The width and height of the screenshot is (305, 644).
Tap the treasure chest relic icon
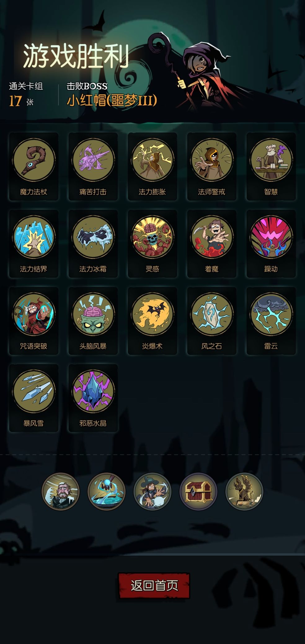pos(198,491)
